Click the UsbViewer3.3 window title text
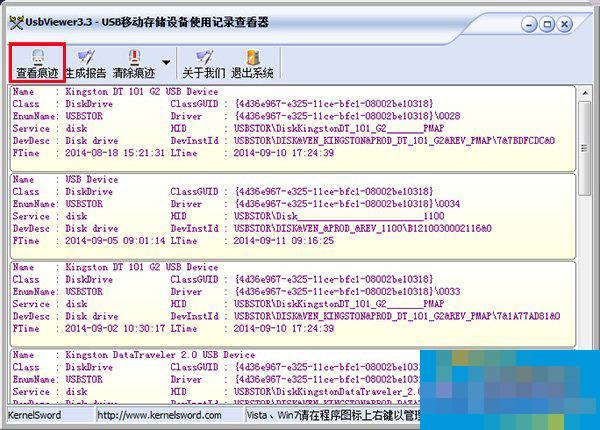The width and height of the screenshot is (600, 430). (x=147, y=22)
